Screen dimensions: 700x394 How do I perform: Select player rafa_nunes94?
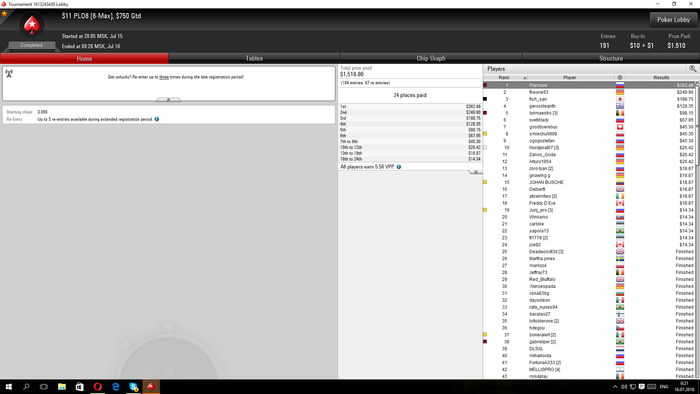coord(589,307)
